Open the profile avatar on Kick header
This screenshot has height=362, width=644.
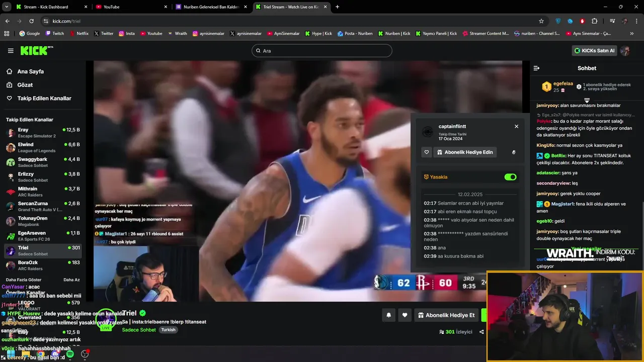(625, 51)
